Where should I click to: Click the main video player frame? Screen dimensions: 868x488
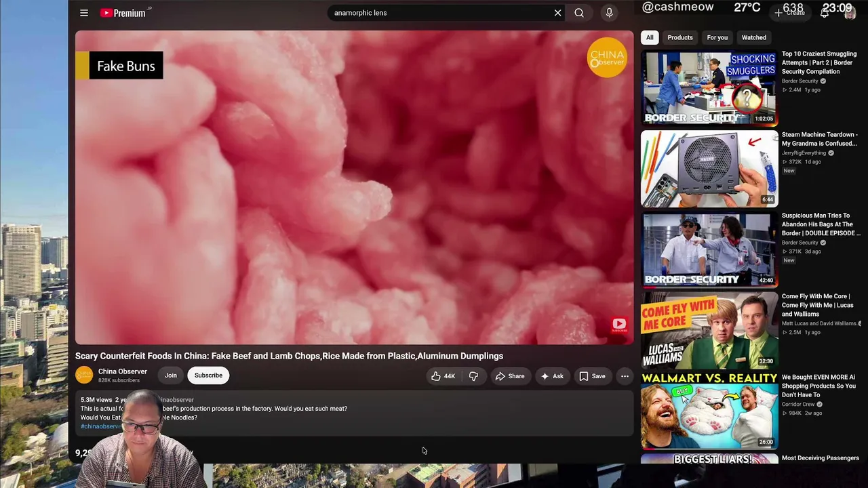354,188
